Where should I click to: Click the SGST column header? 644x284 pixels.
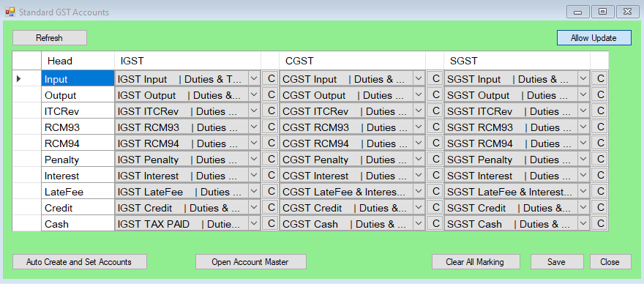(517, 61)
